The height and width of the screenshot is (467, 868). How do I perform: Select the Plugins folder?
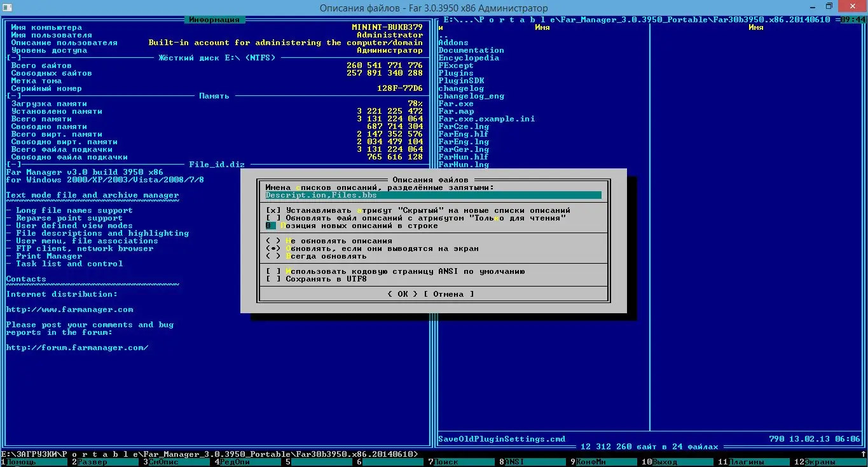click(456, 73)
